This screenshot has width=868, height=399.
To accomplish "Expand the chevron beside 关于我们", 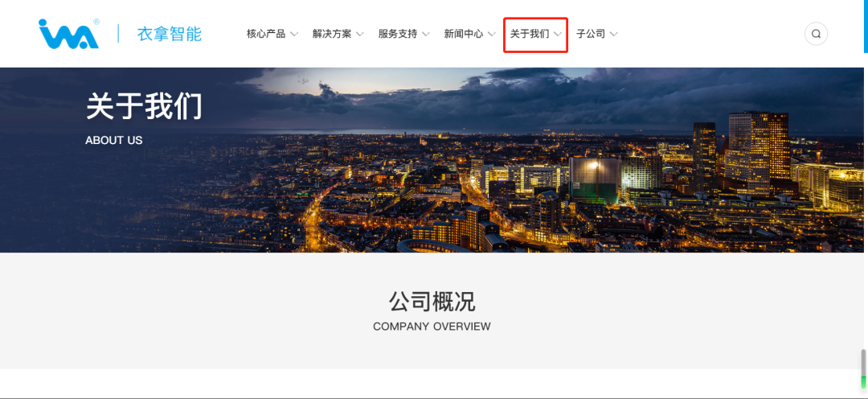I will 558,35.
